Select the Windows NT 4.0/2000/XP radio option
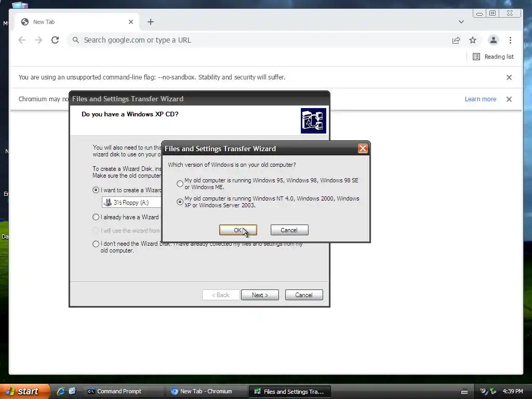532x399 pixels. pos(180,202)
